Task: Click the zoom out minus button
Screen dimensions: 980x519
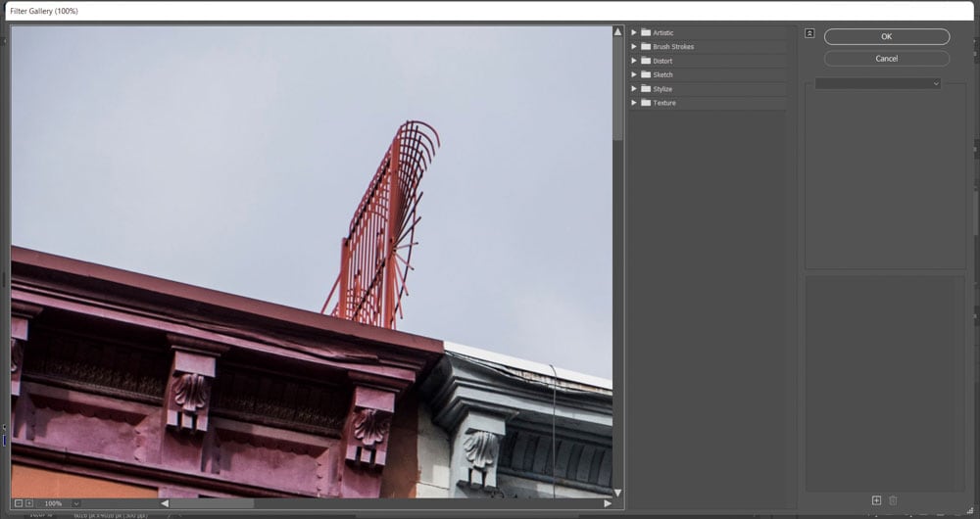Action: 19,503
